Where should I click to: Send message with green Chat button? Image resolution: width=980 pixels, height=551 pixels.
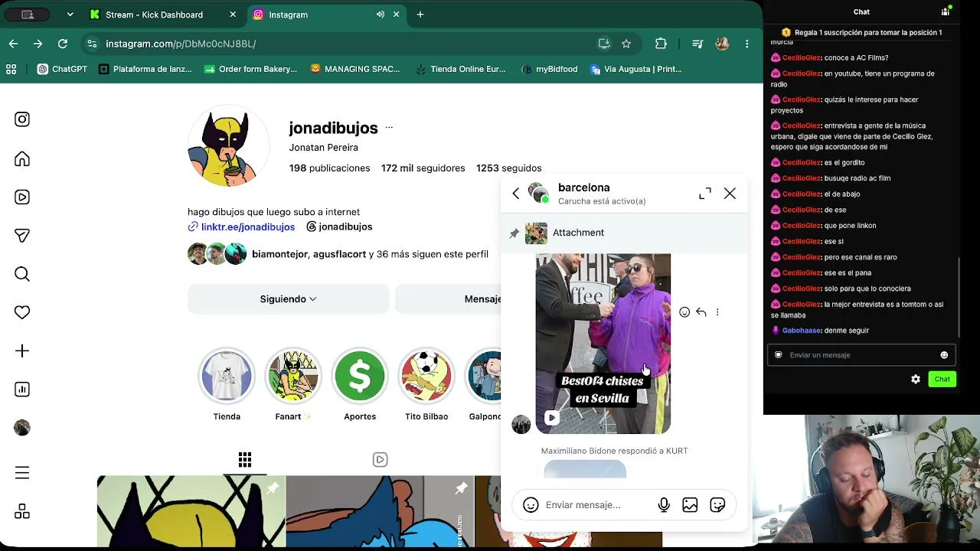click(942, 379)
